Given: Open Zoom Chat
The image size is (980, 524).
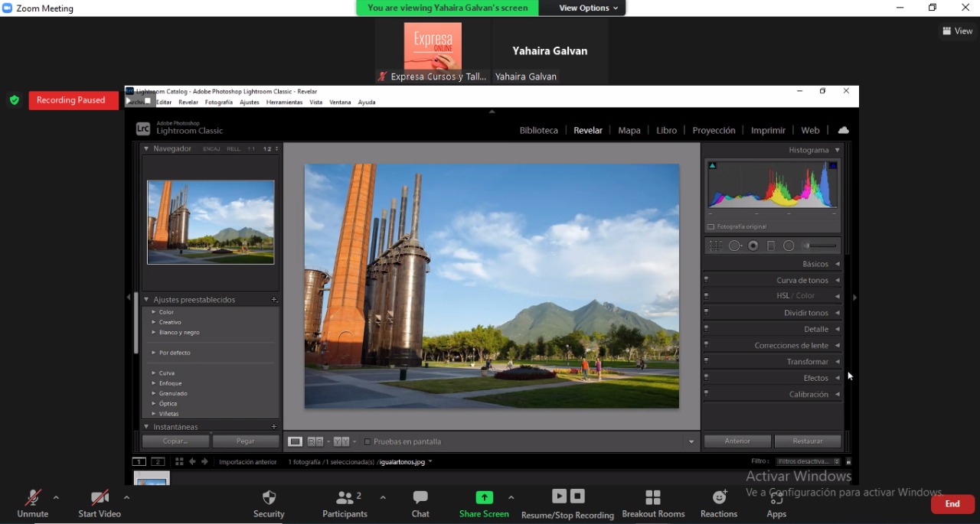Looking at the screenshot, I should 420,503.
